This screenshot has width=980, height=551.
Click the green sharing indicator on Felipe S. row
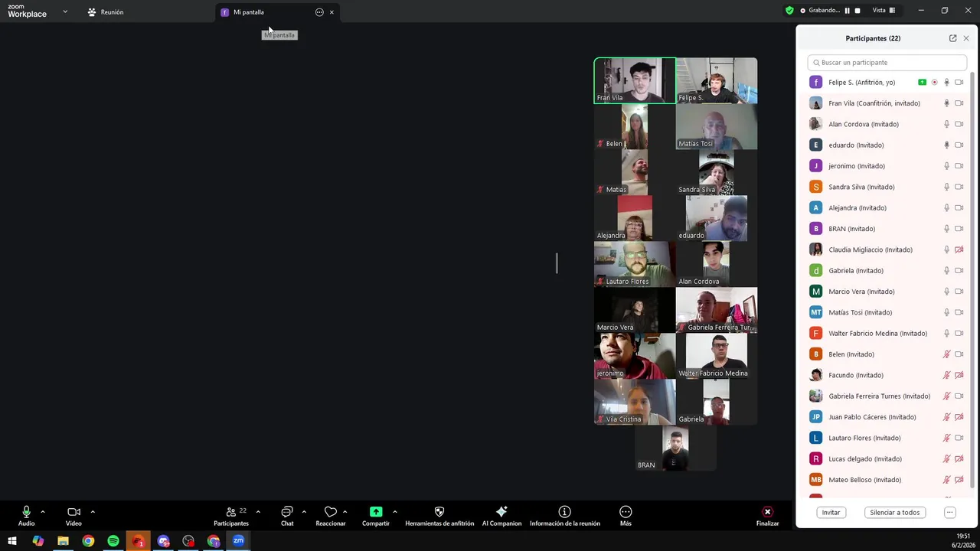click(922, 83)
